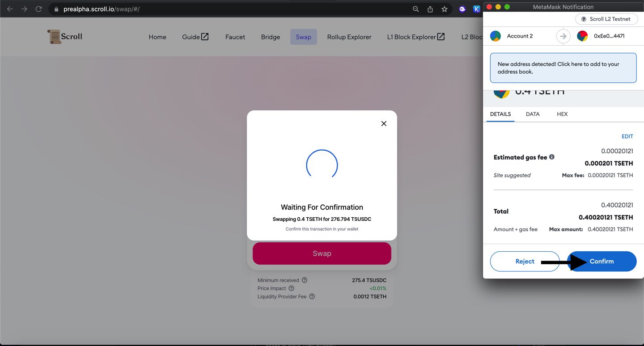Click the 0xEe0...4471 address text
Screen dimensions: 644x346
click(x=609, y=36)
